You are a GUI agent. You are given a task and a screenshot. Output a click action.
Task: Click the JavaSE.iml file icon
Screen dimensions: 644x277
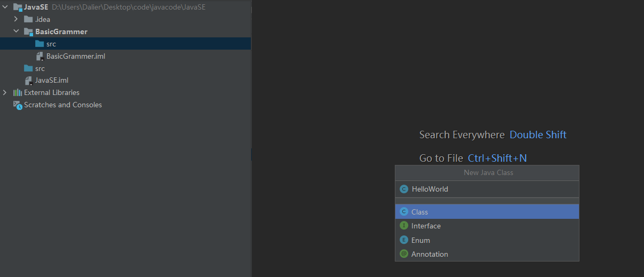tap(28, 81)
